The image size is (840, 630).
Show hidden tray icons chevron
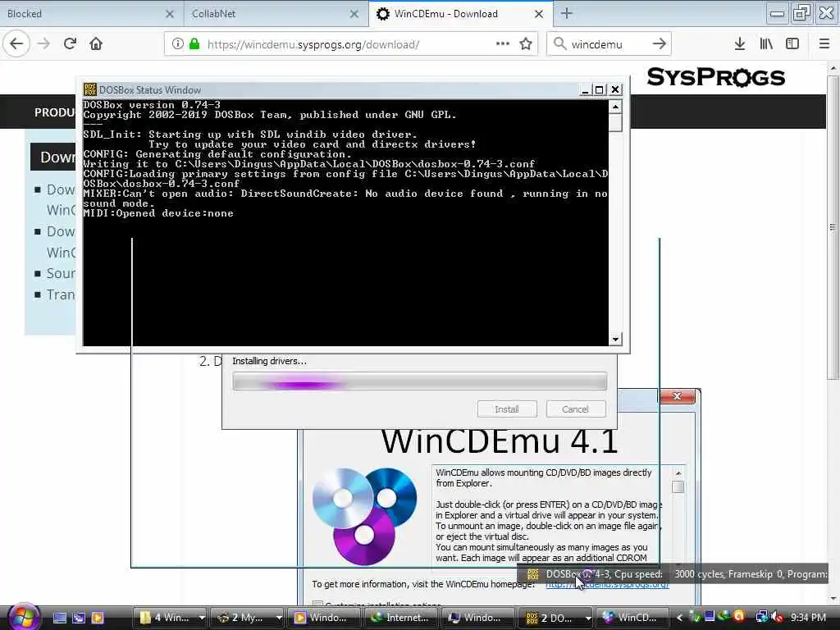679,618
